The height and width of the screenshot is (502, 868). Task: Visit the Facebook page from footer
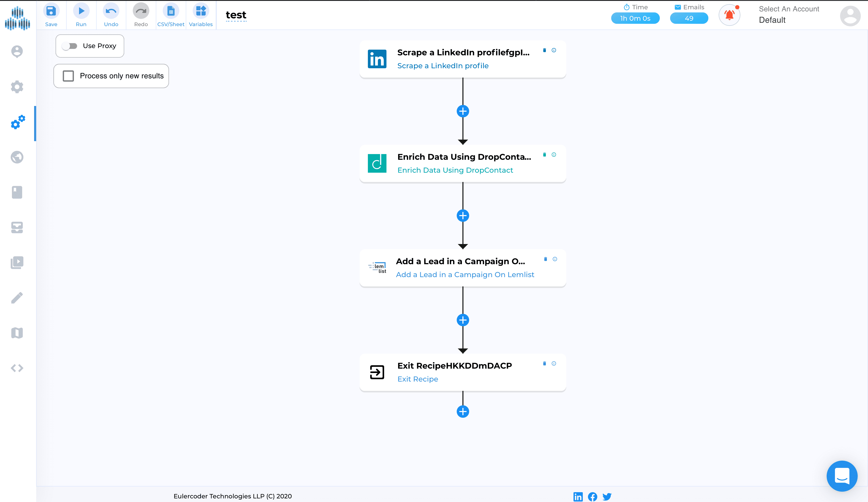point(592,497)
